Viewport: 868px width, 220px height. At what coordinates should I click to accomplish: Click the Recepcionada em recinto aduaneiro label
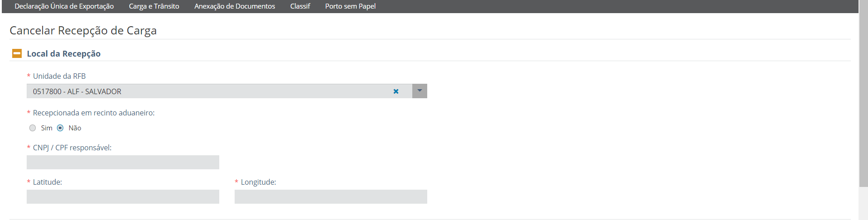[x=94, y=113]
